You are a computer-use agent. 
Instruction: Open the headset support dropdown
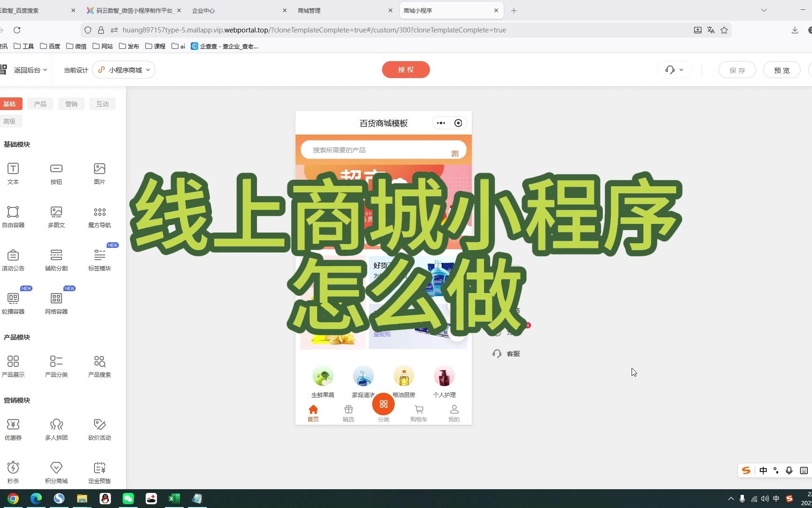[674, 70]
